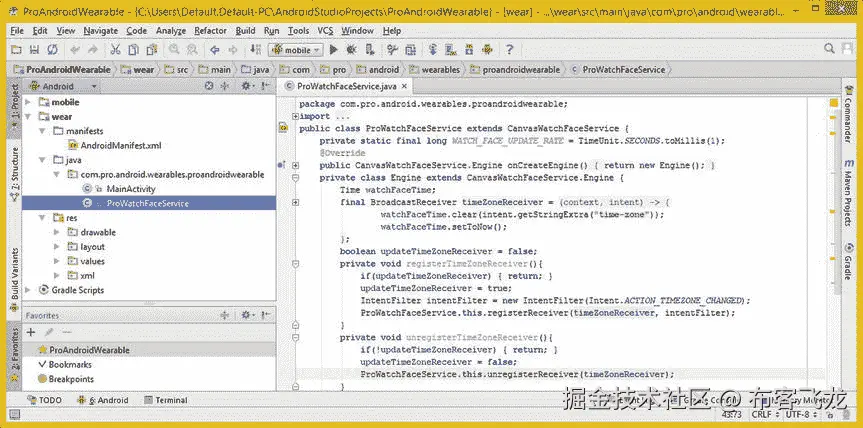Open the Favorites panel gear settings

pyautogui.click(x=247, y=315)
